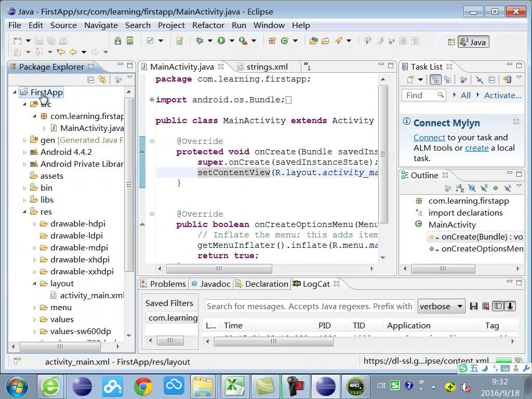Open the verbose log level dropdown
Viewport: 532px width, 399px height.
pyautogui.click(x=441, y=307)
